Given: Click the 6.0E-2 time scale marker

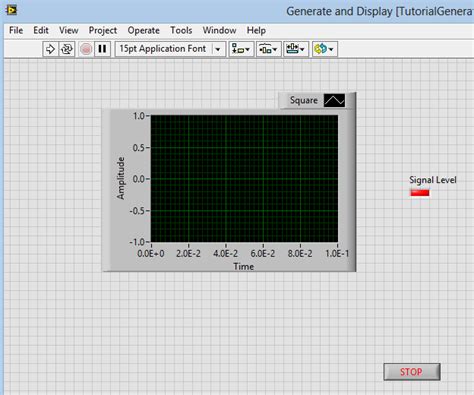Looking at the screenshot, I should [x=263, y=254].
